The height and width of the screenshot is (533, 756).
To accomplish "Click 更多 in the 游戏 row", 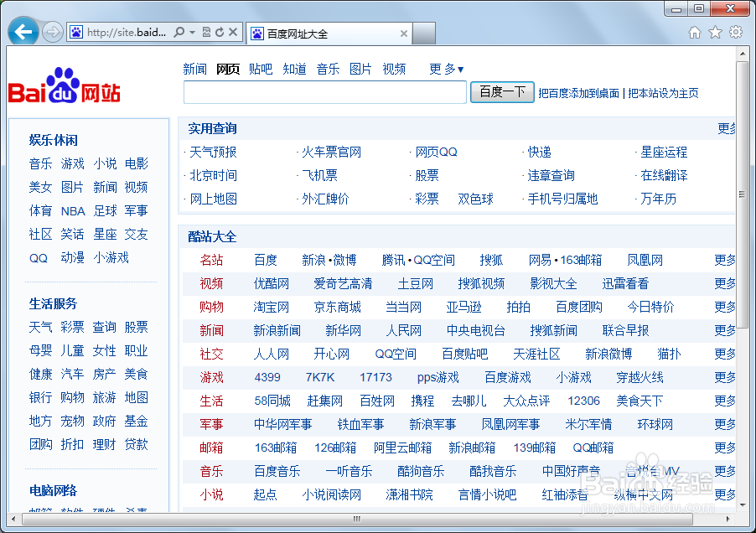I will point(725,377).
